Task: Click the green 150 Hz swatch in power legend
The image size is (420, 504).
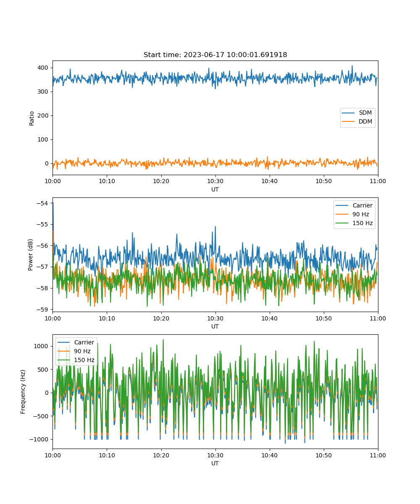Action: (x=342, y=223)
